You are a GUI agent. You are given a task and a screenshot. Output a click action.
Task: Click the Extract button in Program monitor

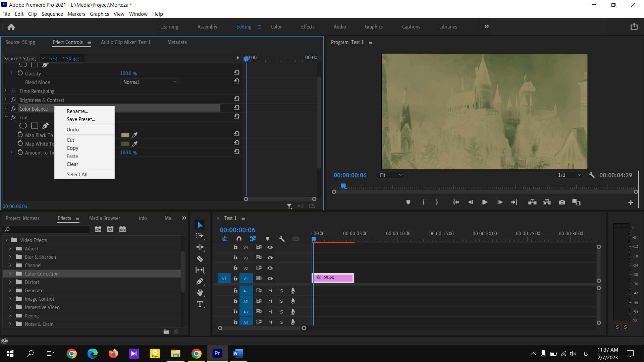point(547,202)
